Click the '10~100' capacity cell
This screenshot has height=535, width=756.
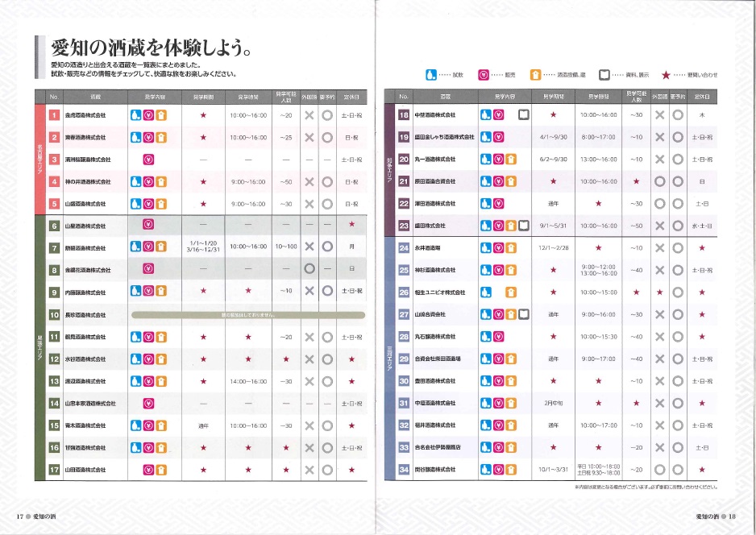pos(286,247)
